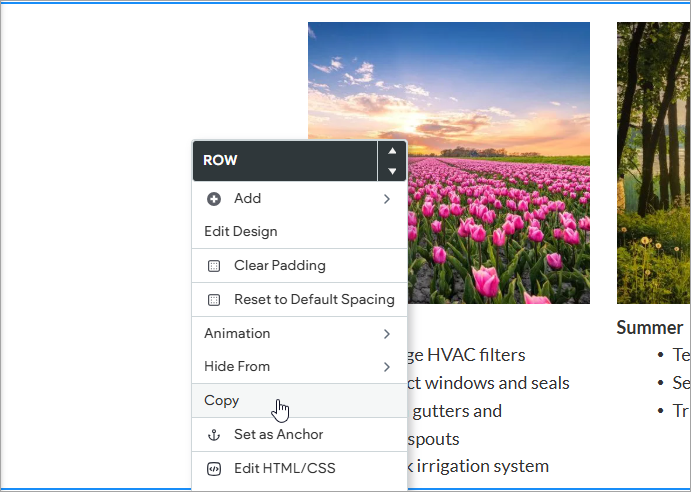The height and width of the screenshot is (492, 691).
Task: Click the bold Summer heading
Action: click(649, 328)
